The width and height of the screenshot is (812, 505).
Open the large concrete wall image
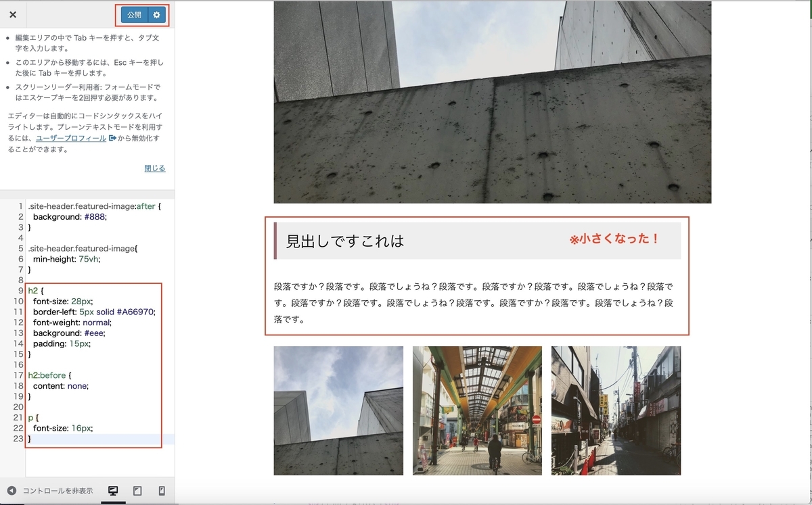tap(493, 101)
